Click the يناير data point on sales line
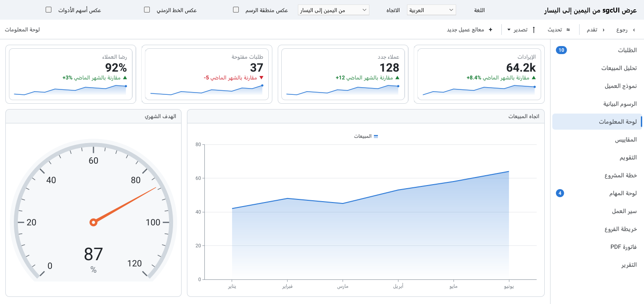The height and width of the screenshot is (304, 644). [x=232, y=208]
